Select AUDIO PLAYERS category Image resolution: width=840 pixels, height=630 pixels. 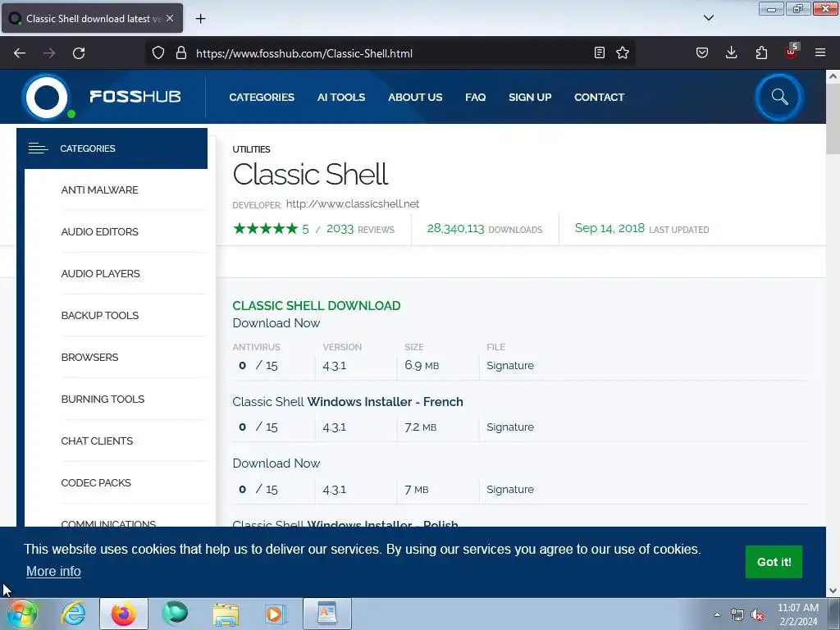100,273
